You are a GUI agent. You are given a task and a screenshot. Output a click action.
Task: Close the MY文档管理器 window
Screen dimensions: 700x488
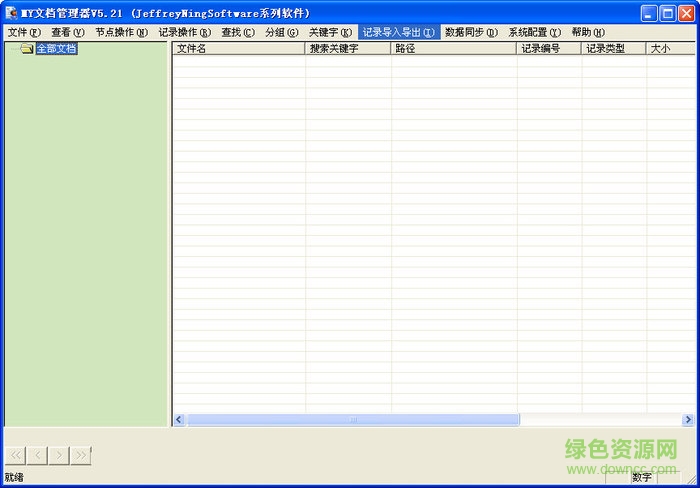click(x=687, y=13)
